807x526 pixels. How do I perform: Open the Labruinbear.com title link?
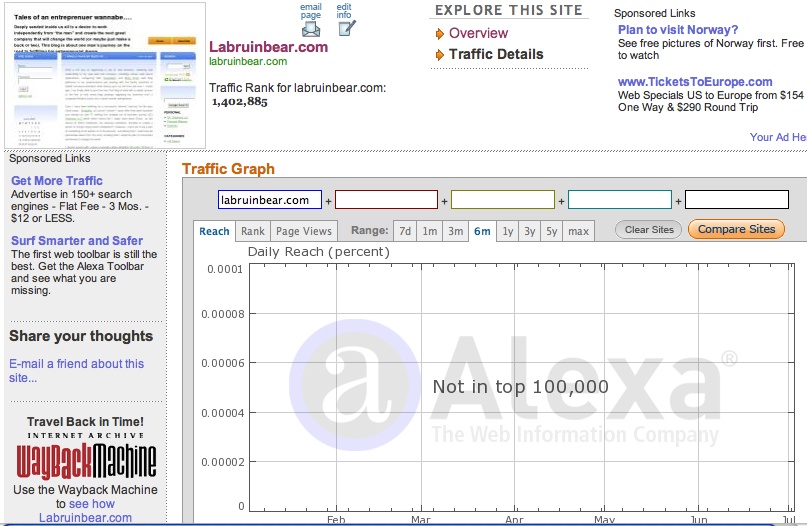pos(268,47)
